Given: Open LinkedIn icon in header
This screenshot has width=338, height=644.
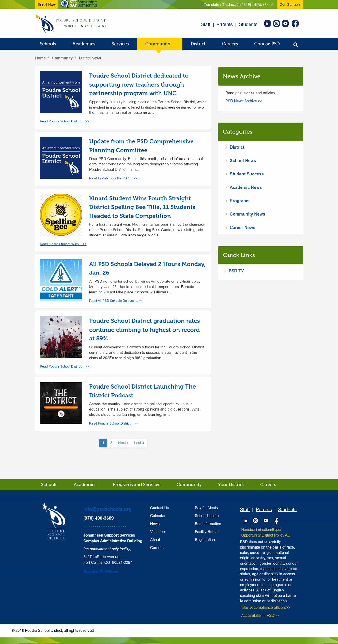Looking at the screenshot, I should 267,23.
